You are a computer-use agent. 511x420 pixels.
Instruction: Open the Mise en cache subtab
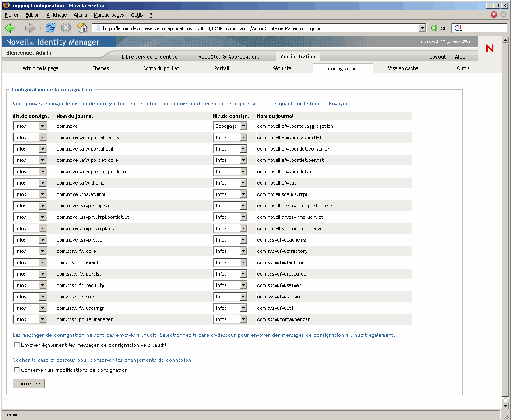pos(403,68)
